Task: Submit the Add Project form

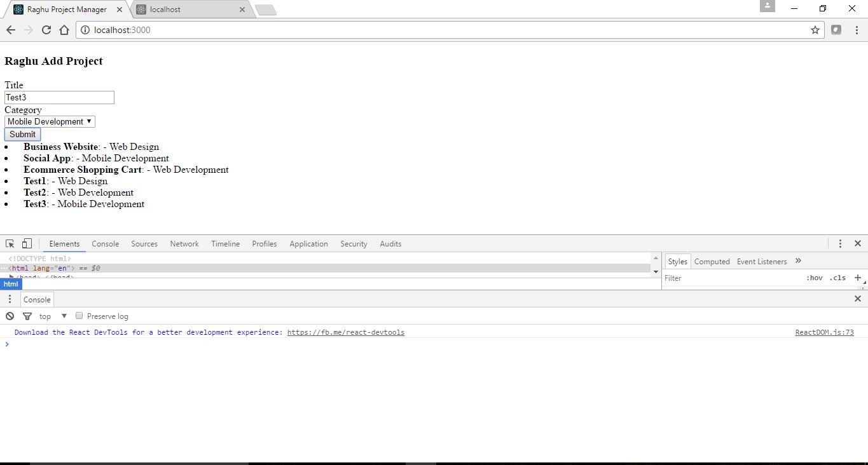Action: [x=22, y=134]
